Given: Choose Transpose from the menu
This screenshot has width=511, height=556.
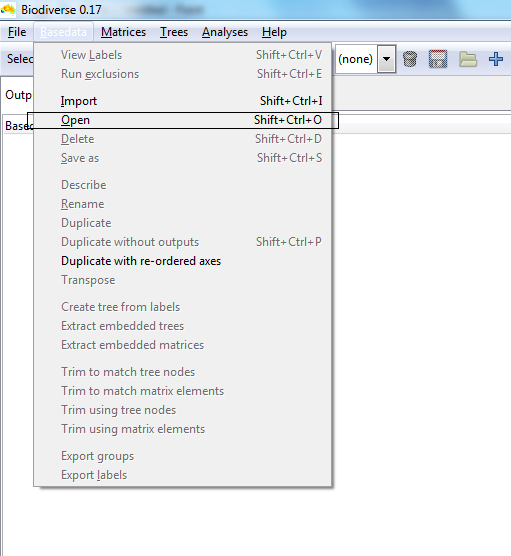Looking at the screenshot, I should point(183,280).
